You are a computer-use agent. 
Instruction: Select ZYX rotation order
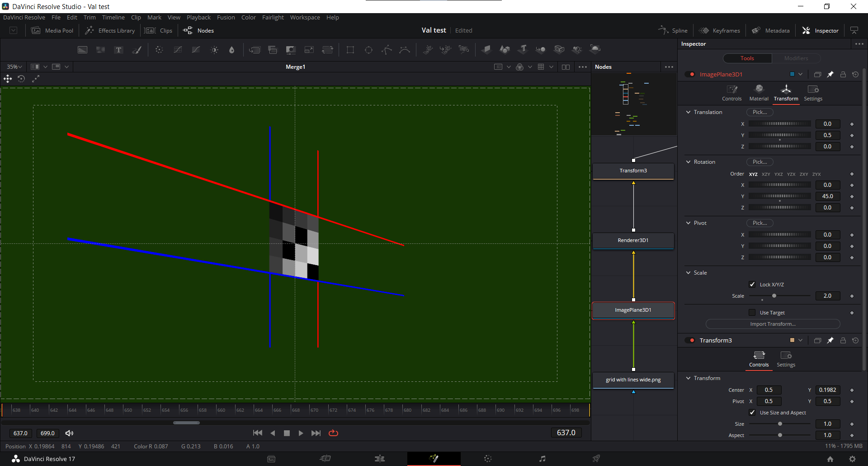pos(816,174)
